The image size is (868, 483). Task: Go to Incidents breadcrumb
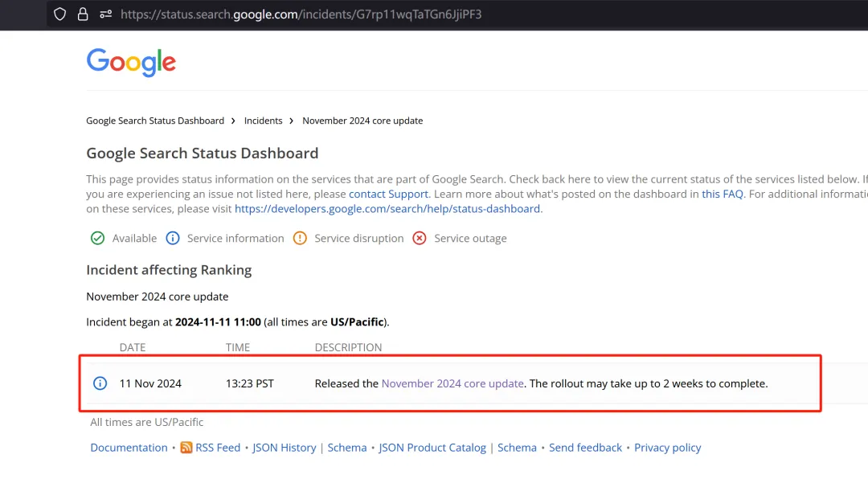tap(263, 121)
